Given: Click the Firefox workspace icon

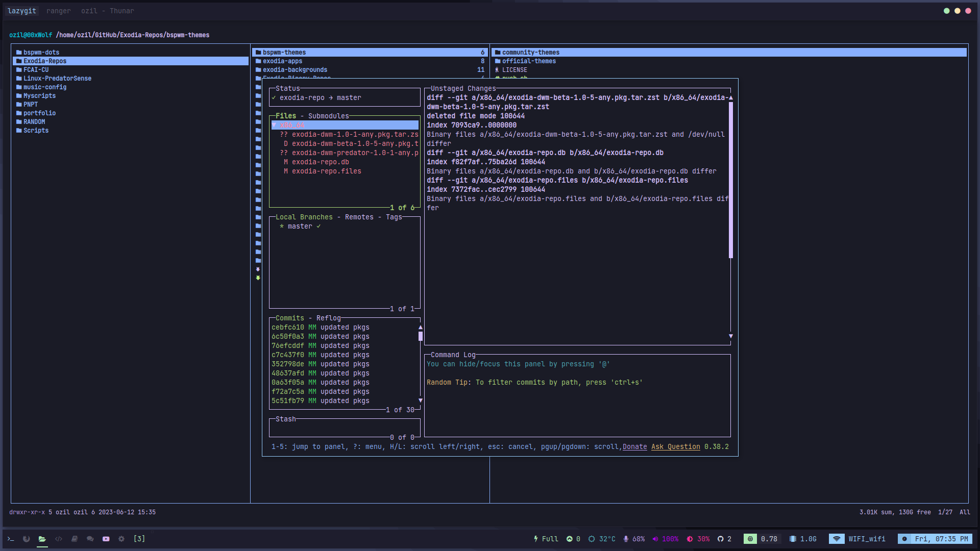Looking at the screenshot, I should tap(27, 539).
